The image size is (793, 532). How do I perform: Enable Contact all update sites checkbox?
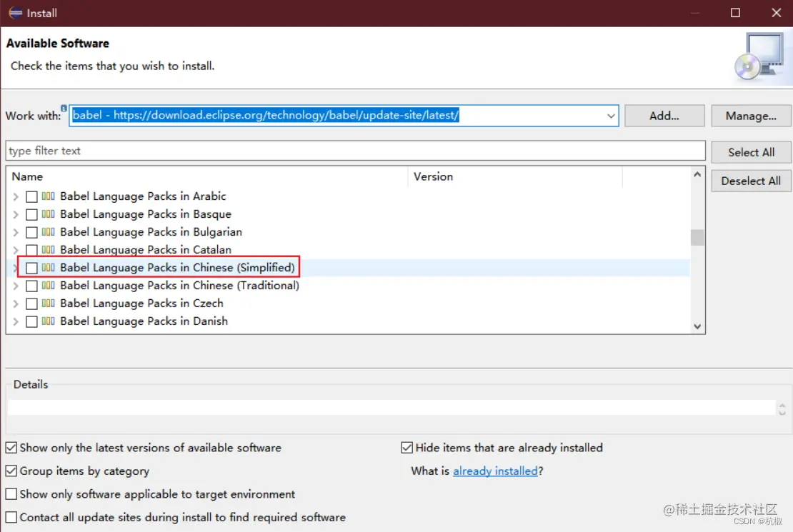point(11,517)
